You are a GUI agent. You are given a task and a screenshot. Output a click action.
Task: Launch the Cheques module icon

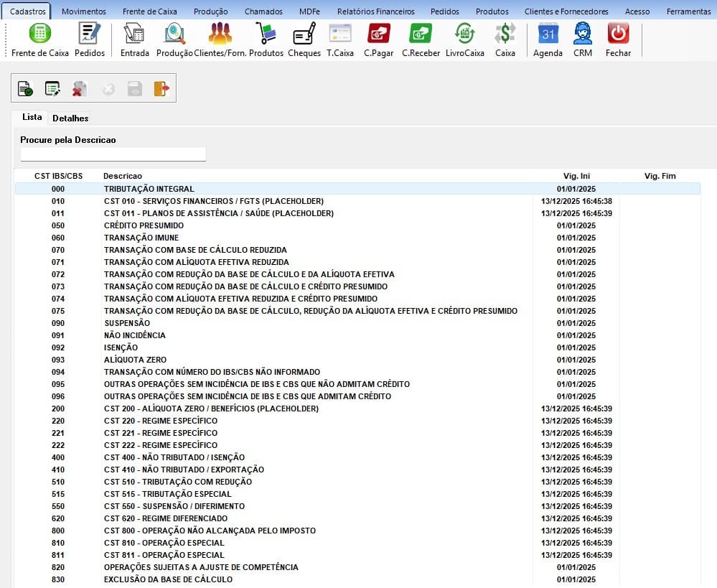point(304,34)
